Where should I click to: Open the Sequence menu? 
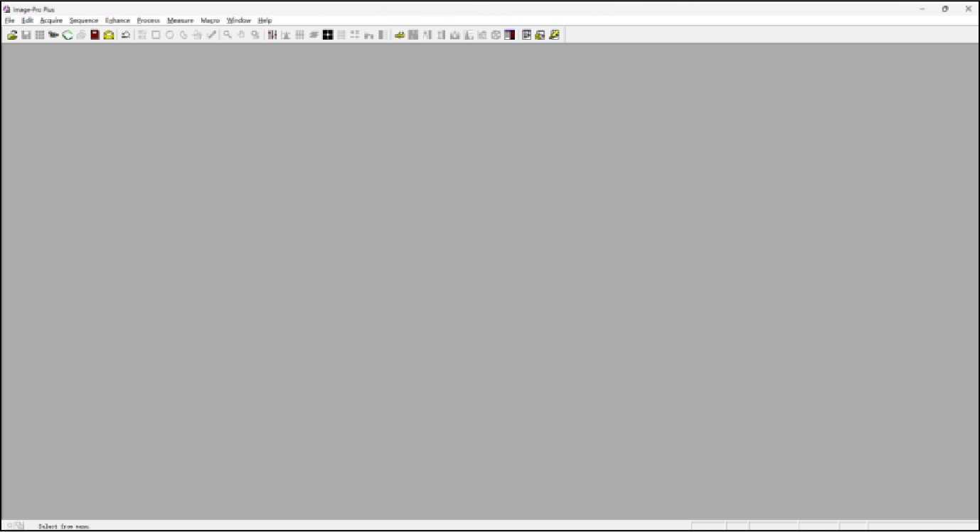[x=84, y=21]
